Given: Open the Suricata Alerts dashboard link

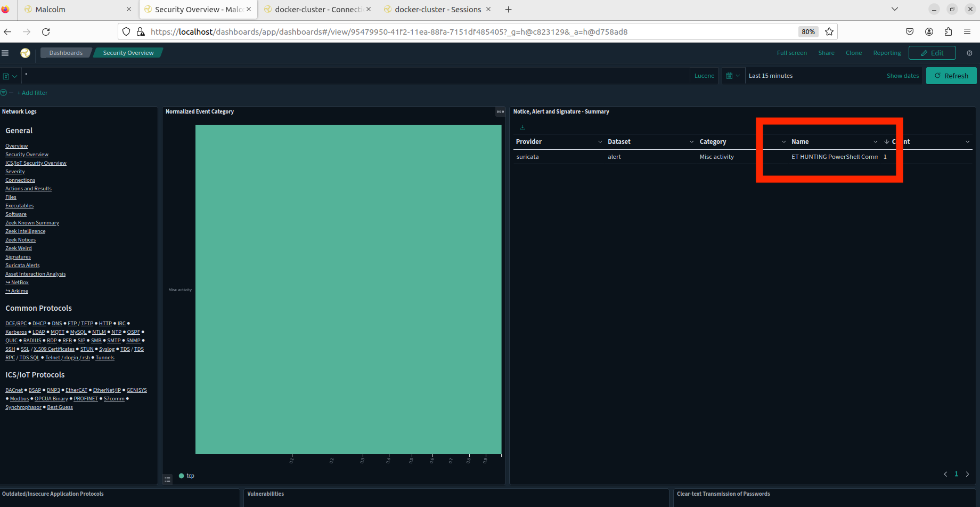Looking at the screenshot, I should (x=22, y=265).
